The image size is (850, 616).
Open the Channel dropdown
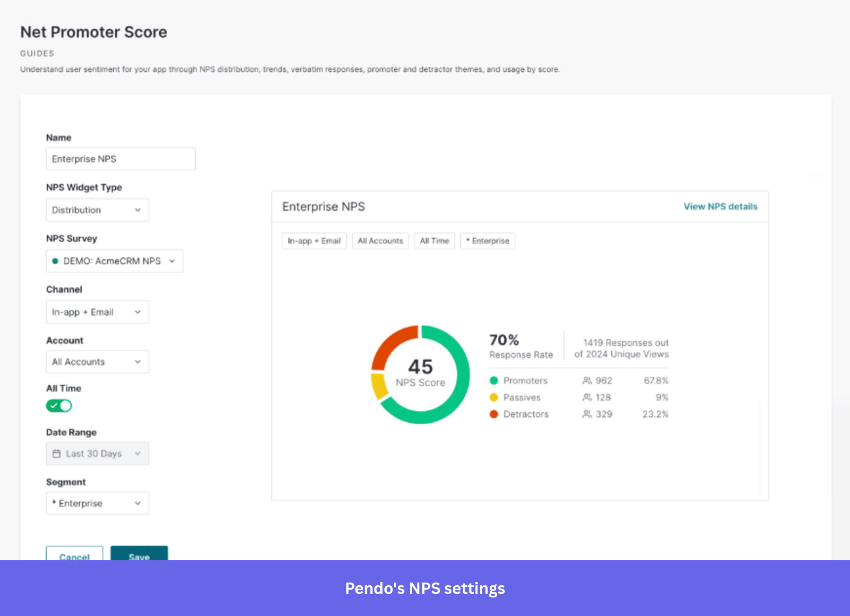97,312
